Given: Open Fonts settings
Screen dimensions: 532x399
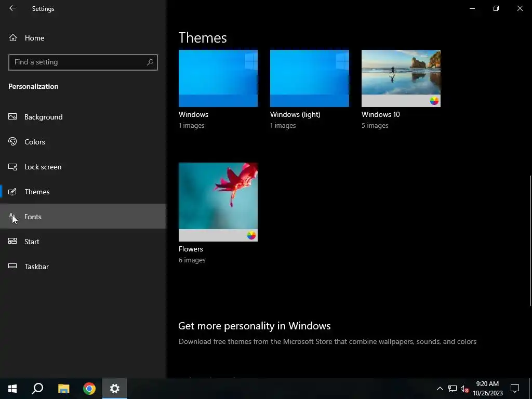Looking at the screenshot, I should point(83,217).
